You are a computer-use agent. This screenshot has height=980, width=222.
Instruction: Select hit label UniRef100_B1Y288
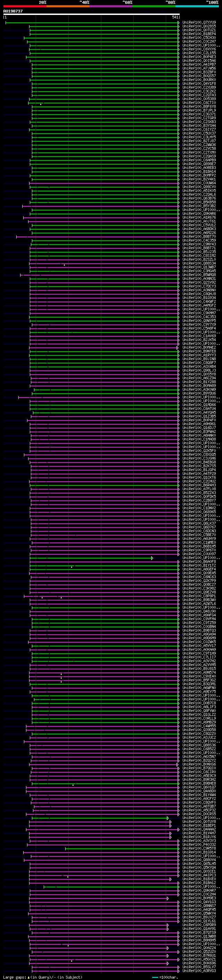199,382
